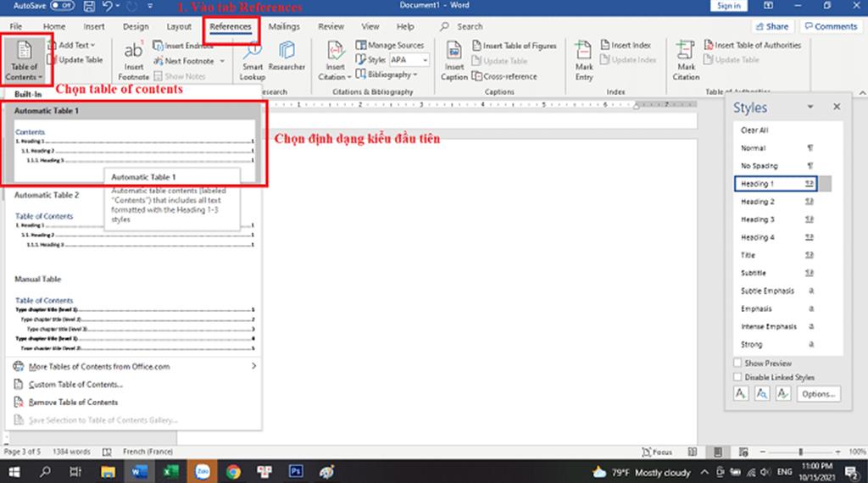Open File Explorer from the taskbar
This screenshot has width=868, height=483.
click(x=108, y=472)
